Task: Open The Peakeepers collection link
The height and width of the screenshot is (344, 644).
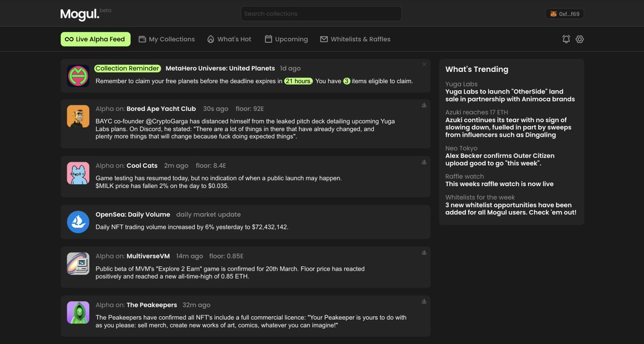Action: (151, 305)
